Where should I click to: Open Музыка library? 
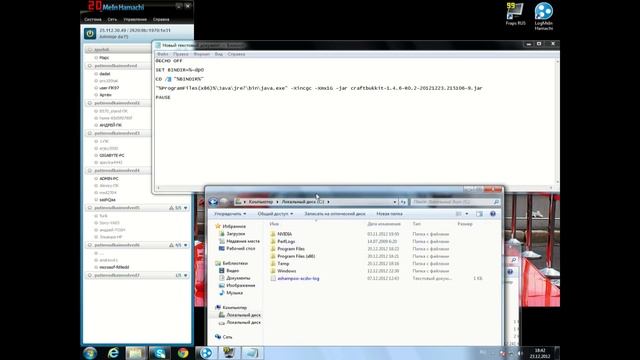tap(234, 293)
